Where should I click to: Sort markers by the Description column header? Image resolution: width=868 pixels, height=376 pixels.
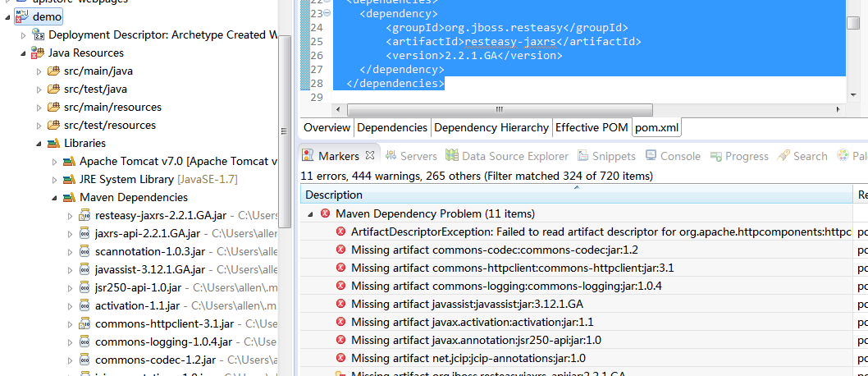(576, 195)
